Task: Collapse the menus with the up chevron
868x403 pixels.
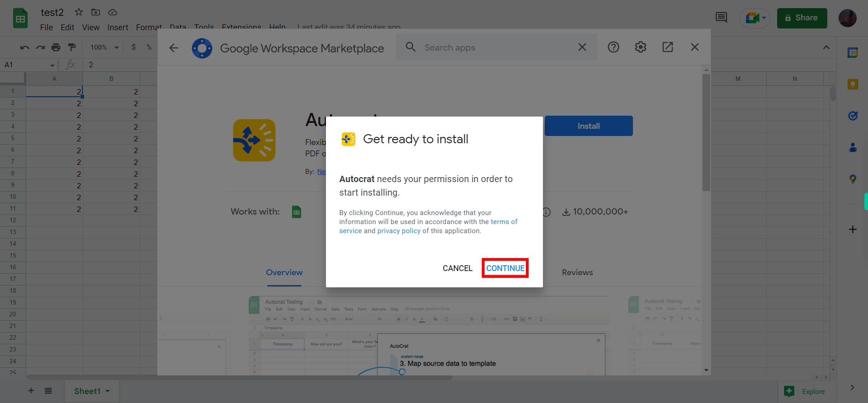Action: (x=826, y=47)
